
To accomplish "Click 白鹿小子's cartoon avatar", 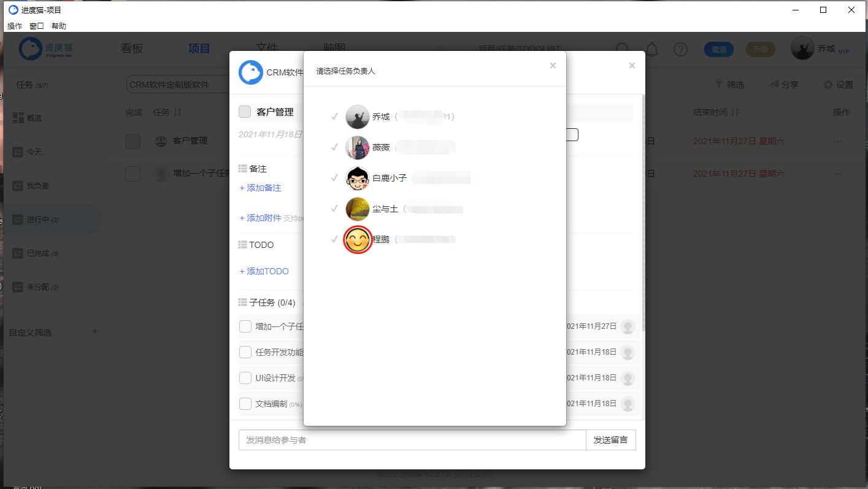I will tap(358, 178).
